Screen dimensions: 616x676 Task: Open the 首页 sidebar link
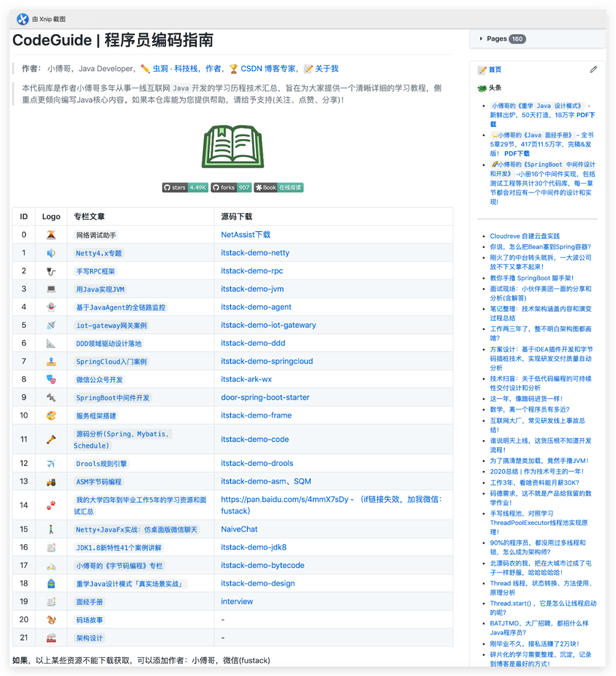tap(495, 70)
